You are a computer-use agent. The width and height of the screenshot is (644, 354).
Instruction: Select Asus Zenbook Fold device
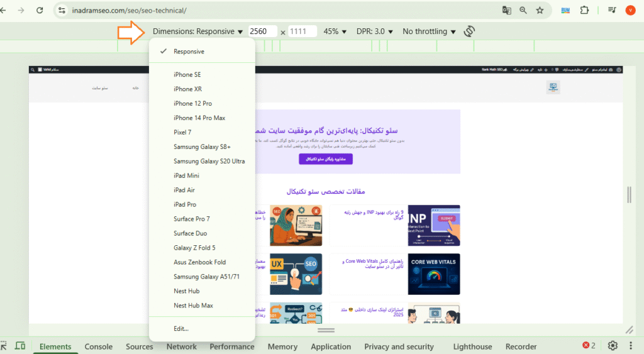coord(202,262)
